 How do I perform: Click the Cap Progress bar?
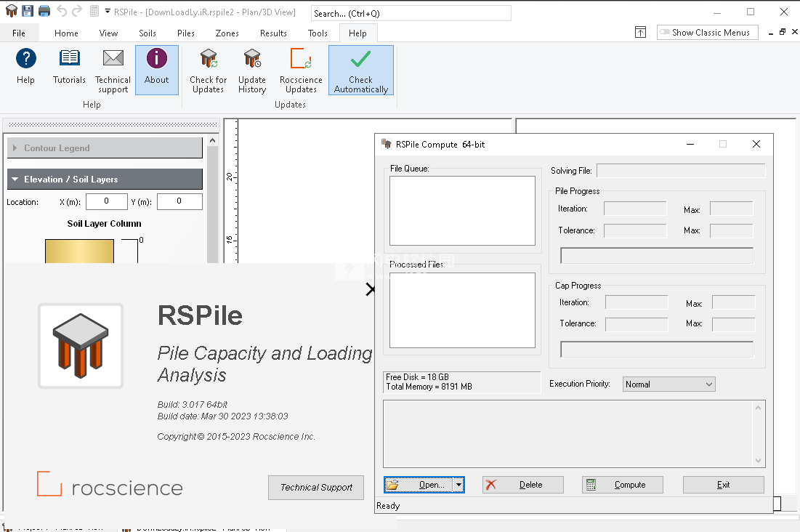[657, 350]
